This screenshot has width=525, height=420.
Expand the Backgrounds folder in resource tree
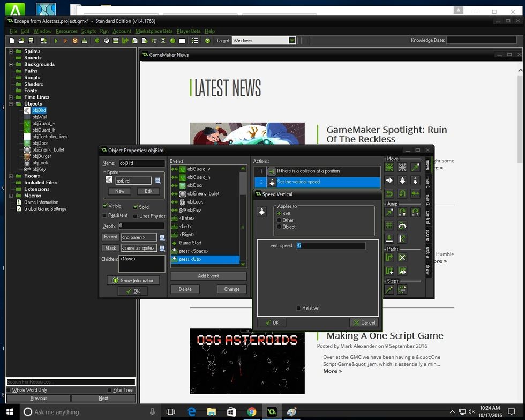(11, 64)
